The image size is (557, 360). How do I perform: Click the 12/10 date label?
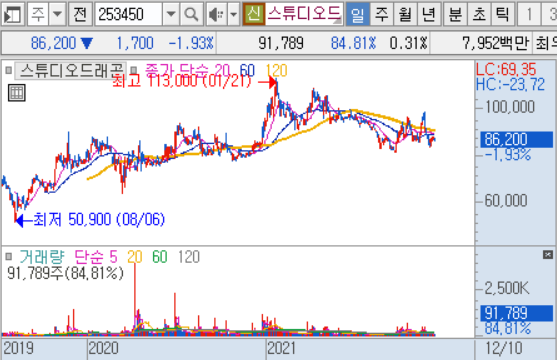[504, 348]
